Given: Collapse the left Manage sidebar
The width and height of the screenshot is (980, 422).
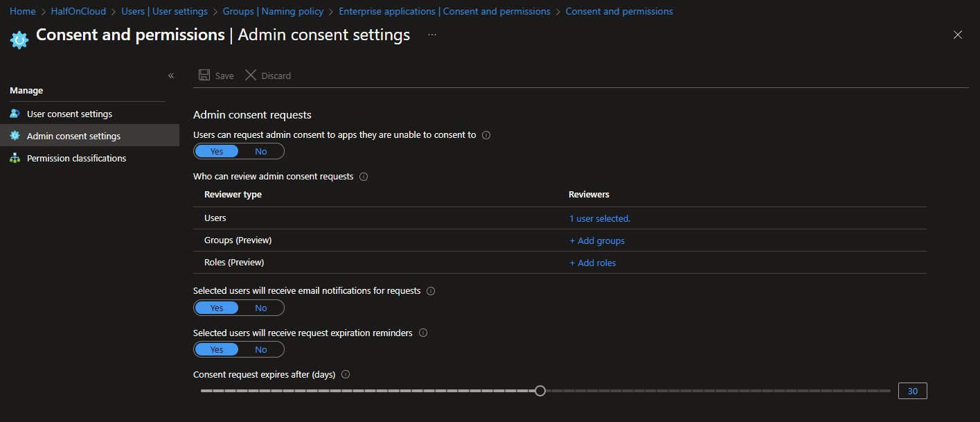Looking at the screenshot, I should pos(171,76).
